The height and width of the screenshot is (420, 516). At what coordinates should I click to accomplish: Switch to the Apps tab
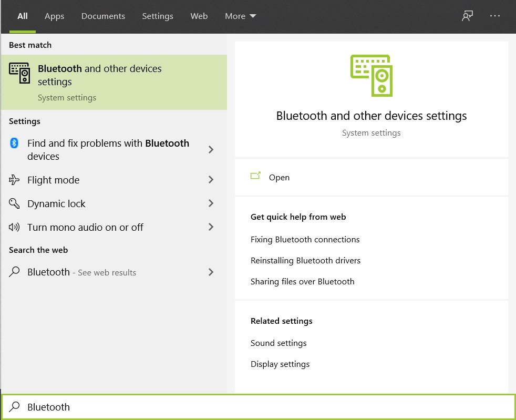(x=54, y=16)
